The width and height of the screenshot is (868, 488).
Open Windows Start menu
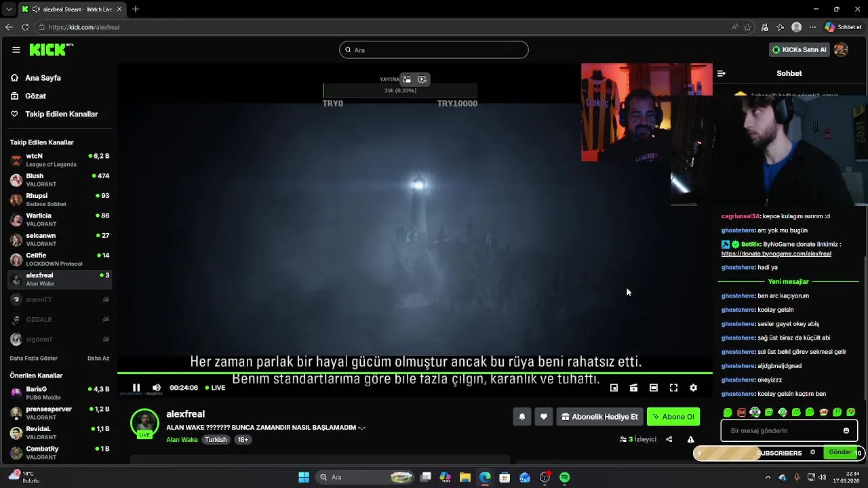point(304,477)
